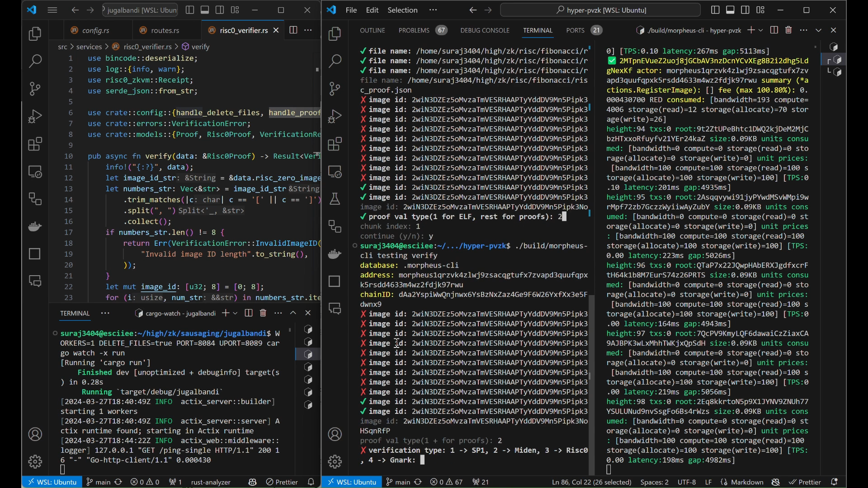The width and height of the screenshot is (868, 488).
Task: Open Manage gear in hyper-pvzk window
Action: [335, 461]
